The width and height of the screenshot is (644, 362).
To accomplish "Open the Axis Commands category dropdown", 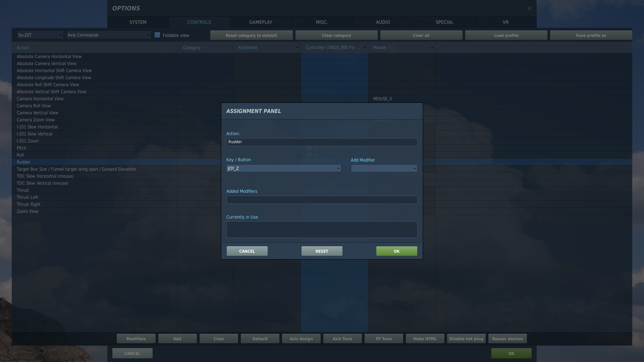I will click(108, 35).
